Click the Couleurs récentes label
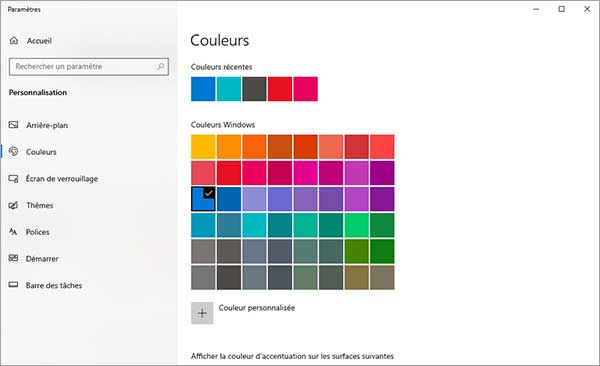The height and width of the screenshot is (366, 600). click(x=222, y=67)
